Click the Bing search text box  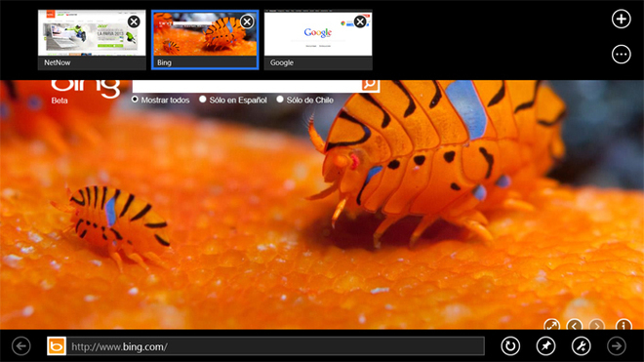(x=247, y=86)
